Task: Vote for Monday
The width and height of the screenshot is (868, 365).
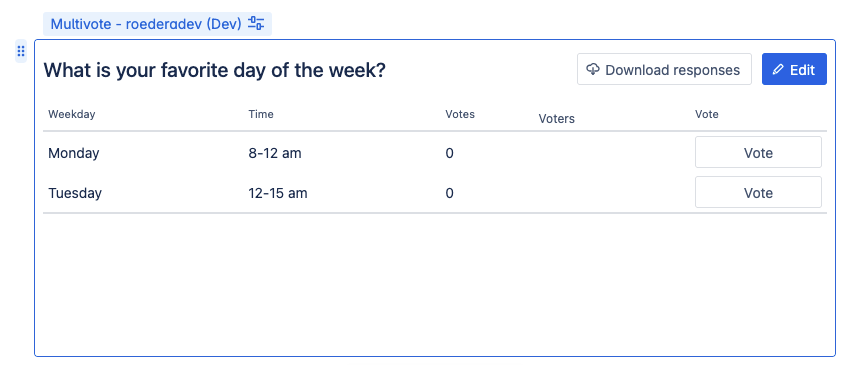Action: pyautogui.click(x=758, y=152)
